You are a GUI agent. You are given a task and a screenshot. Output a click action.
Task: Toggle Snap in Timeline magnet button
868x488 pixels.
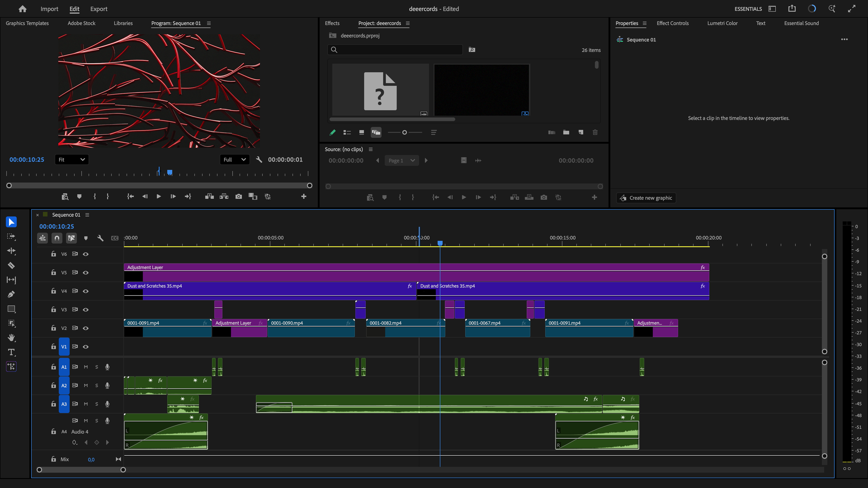(57, 238)
